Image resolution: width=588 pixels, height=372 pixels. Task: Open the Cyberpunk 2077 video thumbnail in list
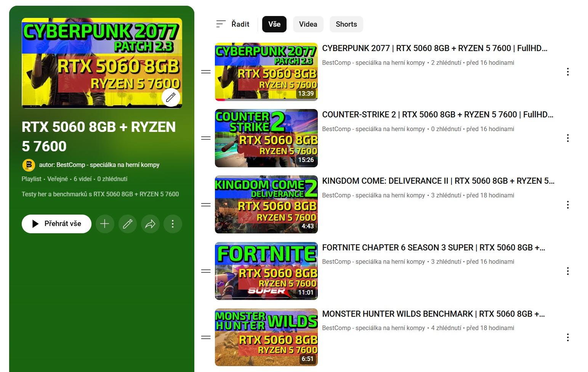click(266, 72)
